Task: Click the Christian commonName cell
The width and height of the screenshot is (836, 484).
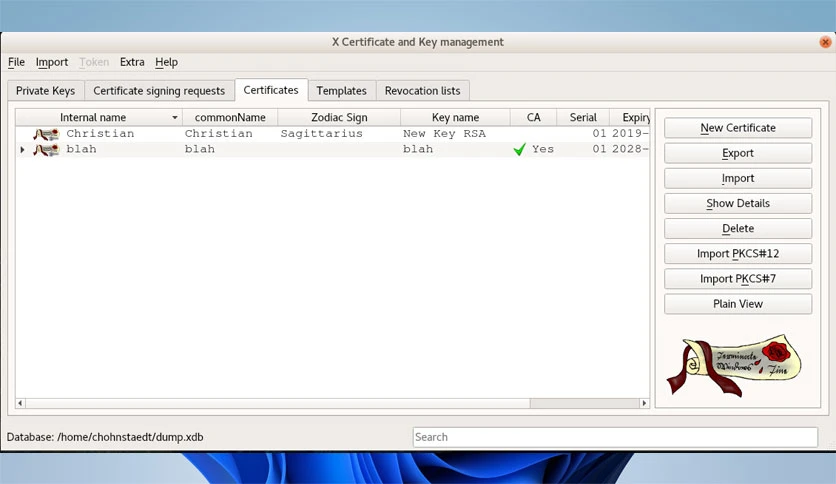Action: [x=219, y=134]
